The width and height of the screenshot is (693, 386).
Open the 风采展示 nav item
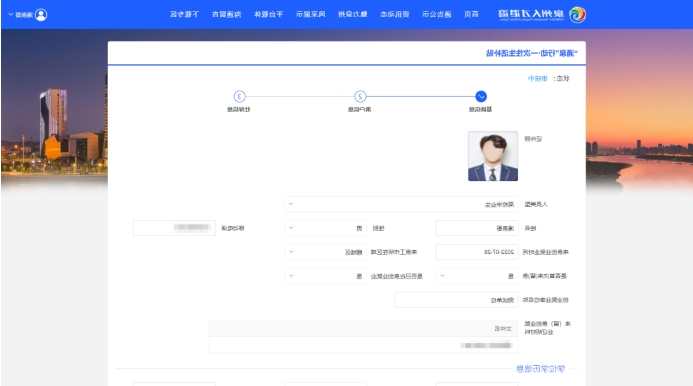click(310, 14)
